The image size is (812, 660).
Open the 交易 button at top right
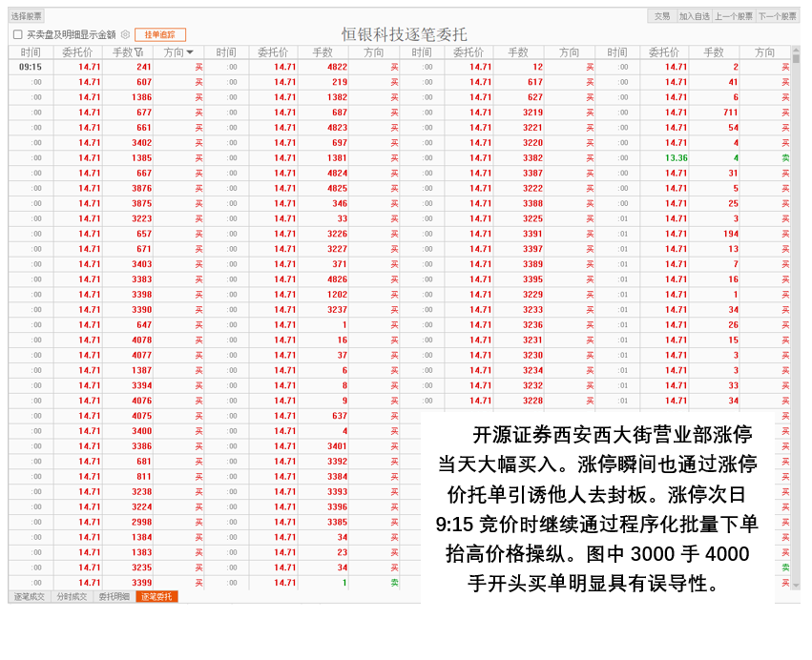661,16
